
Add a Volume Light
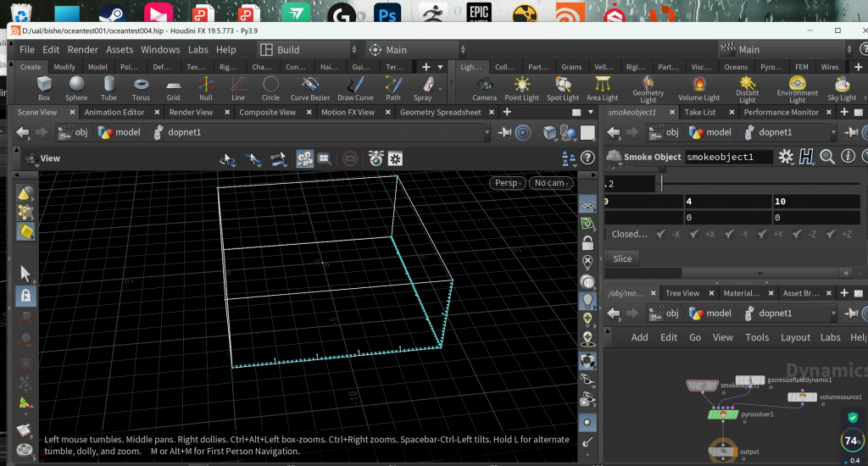(699, 89)
